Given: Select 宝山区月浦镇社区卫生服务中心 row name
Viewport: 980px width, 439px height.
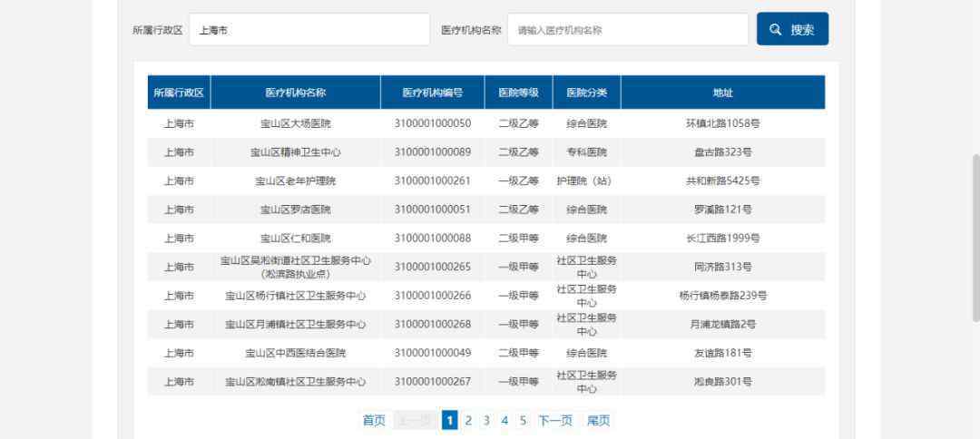Looking at the screenshot, I should (x=296, y=325).
